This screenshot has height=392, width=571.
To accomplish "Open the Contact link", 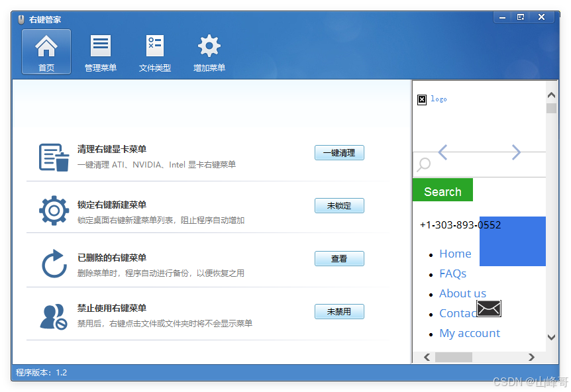I will 458,313.
